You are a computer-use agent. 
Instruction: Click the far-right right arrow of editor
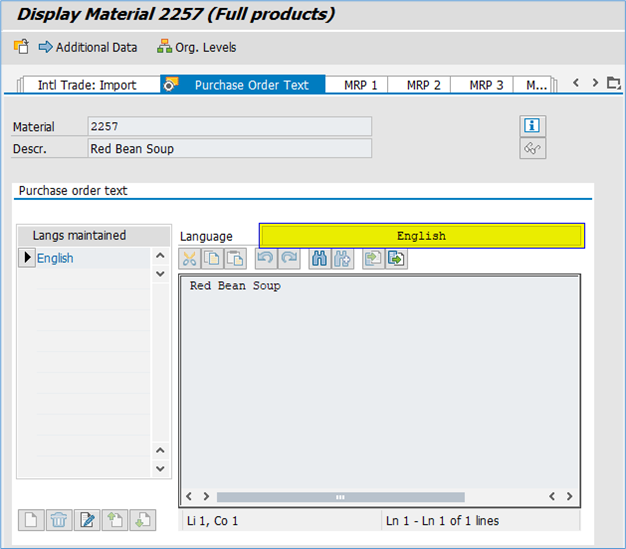pyautogui.click(x=569, y=496)
